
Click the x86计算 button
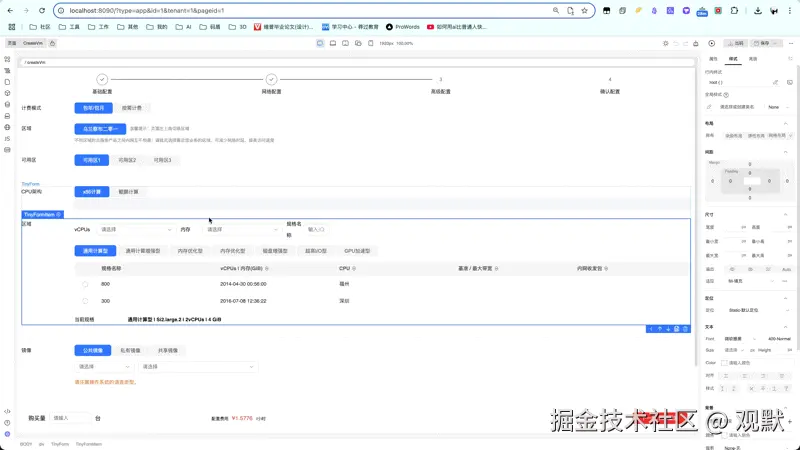[x=92, y=192]
